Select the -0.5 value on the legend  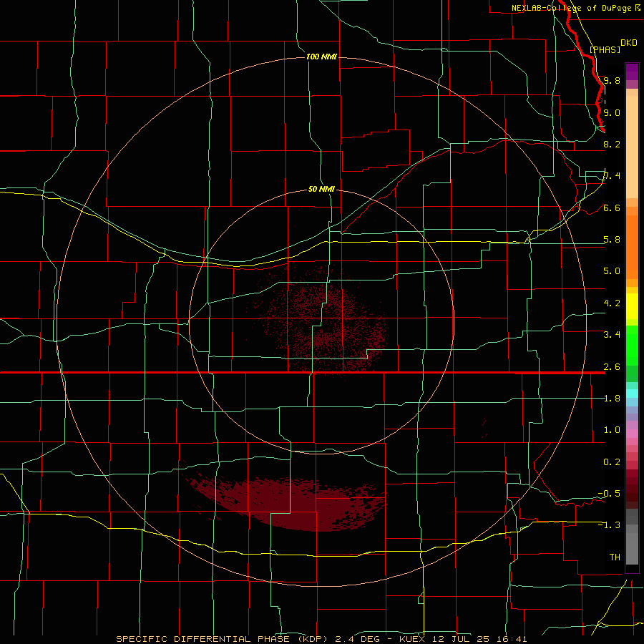609,493
